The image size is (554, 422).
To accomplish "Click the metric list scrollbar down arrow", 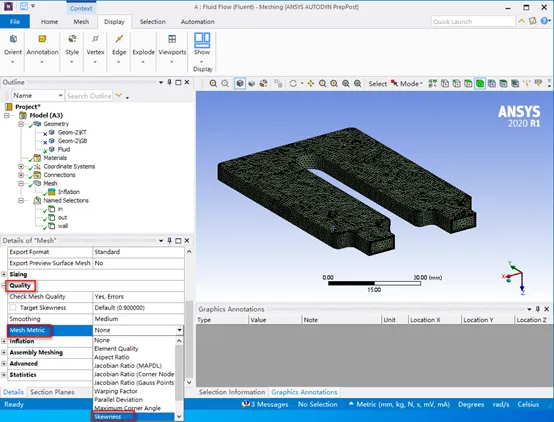I will (179, 417).
